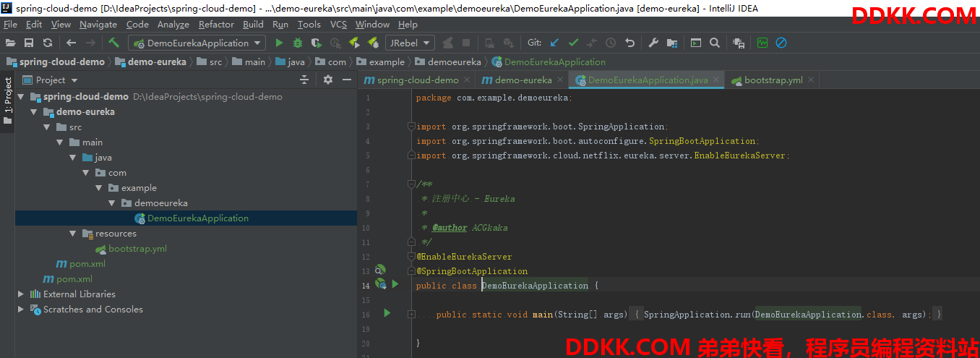Open Settings via wrench icon
The image size is (980, 358).
[653, 43]
